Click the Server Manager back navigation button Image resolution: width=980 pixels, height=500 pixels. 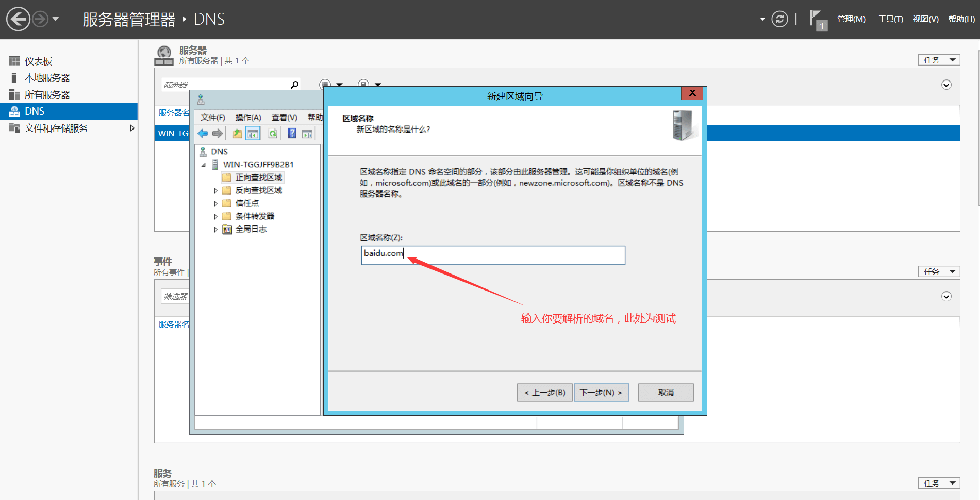(x=18, y=19)
